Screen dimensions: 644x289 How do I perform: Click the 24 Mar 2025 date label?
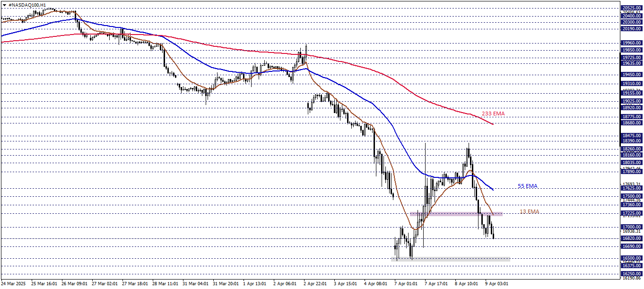point(13,284)
